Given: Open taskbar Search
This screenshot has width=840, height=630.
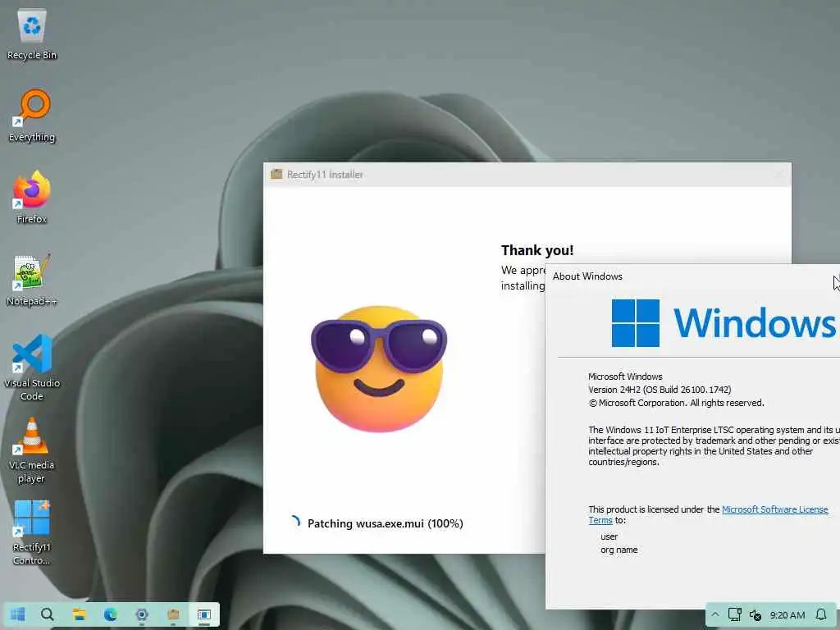Looking at the screenshot, I should [47, 614].
